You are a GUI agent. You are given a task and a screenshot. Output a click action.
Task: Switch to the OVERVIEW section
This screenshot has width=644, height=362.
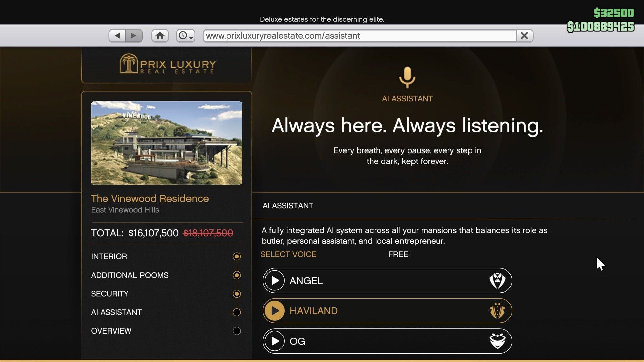(111, 331)
